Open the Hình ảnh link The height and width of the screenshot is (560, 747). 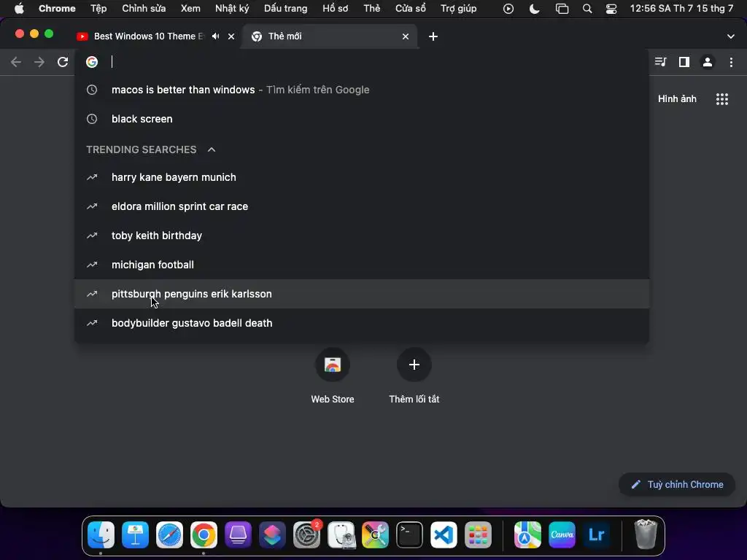677,99
